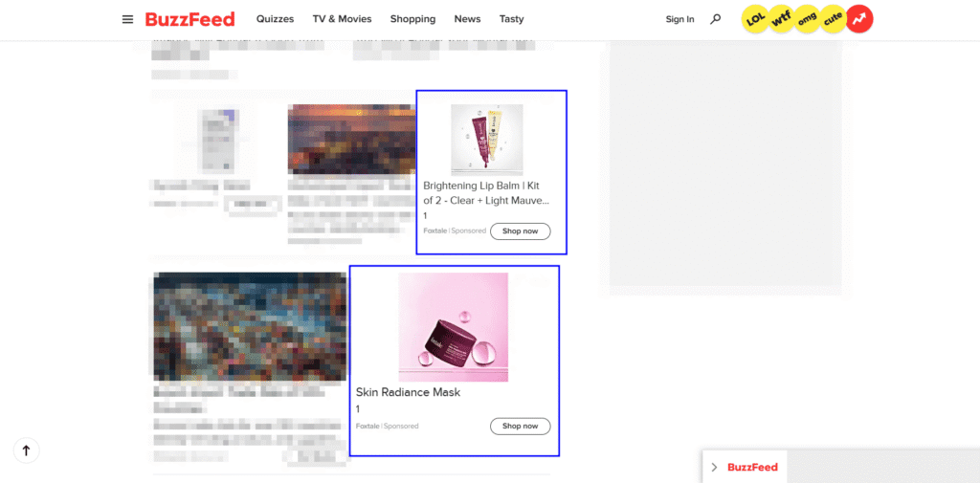The image size is (980, 483).
Task: Open the Tasty section
Action: (x=511, y=19)
